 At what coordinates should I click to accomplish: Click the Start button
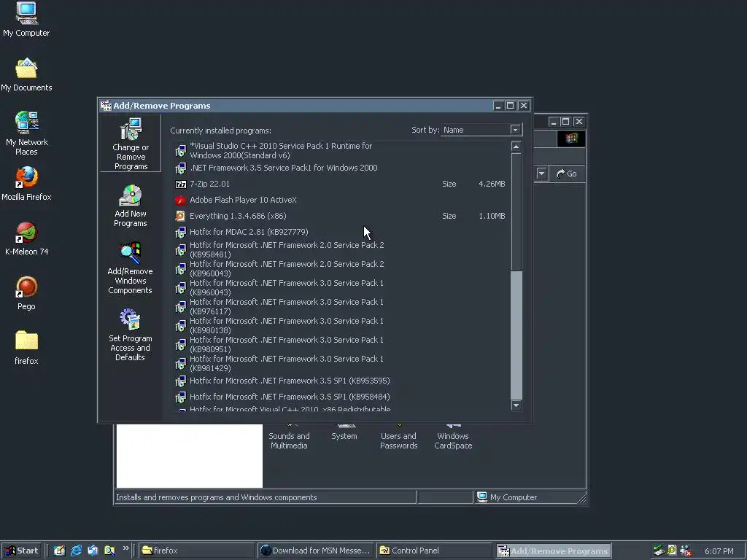(21, 551)
